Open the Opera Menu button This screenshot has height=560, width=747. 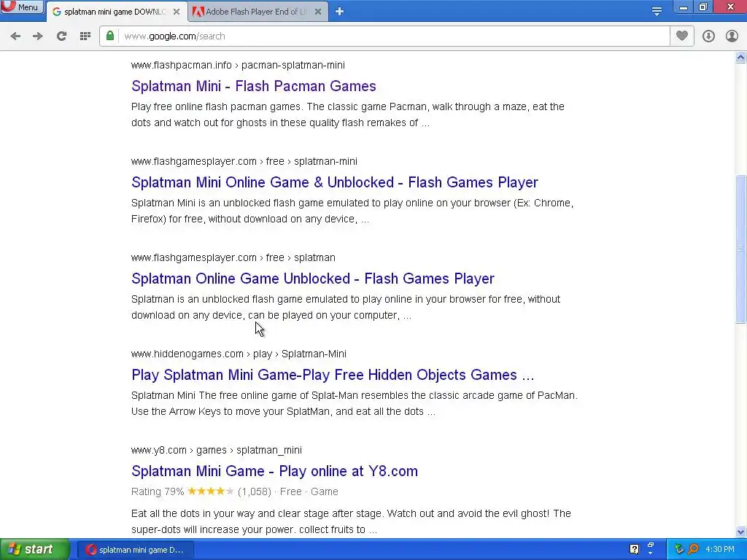22,7
